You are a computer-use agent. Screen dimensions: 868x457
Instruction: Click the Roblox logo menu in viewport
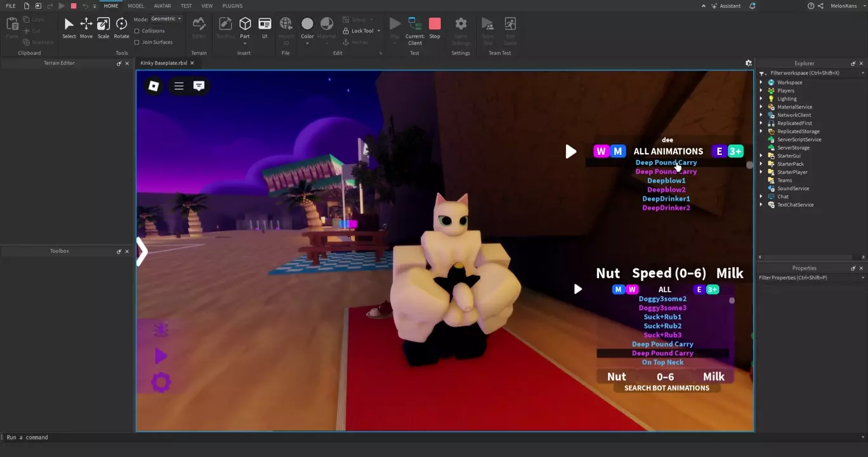click(154, 86)
